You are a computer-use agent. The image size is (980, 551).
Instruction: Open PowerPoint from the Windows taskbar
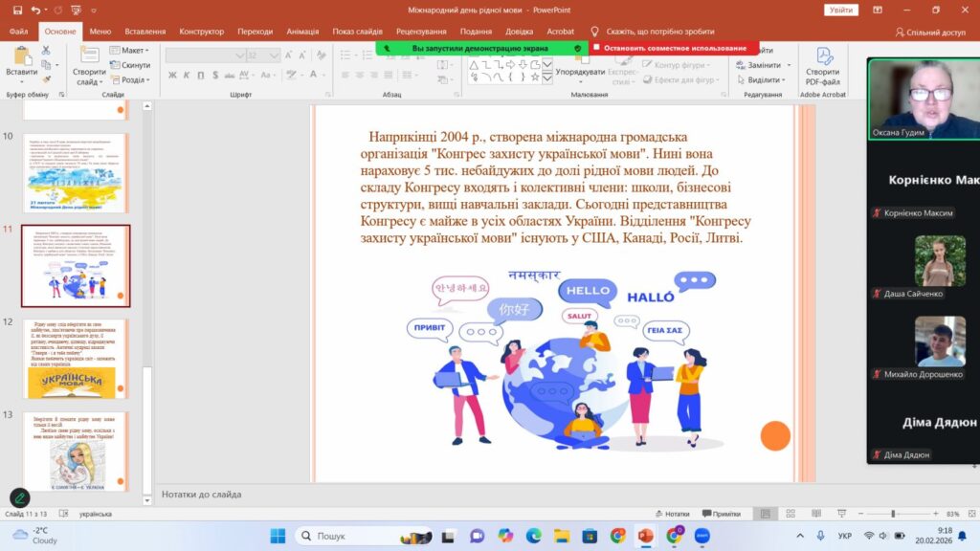click(646, 536)
